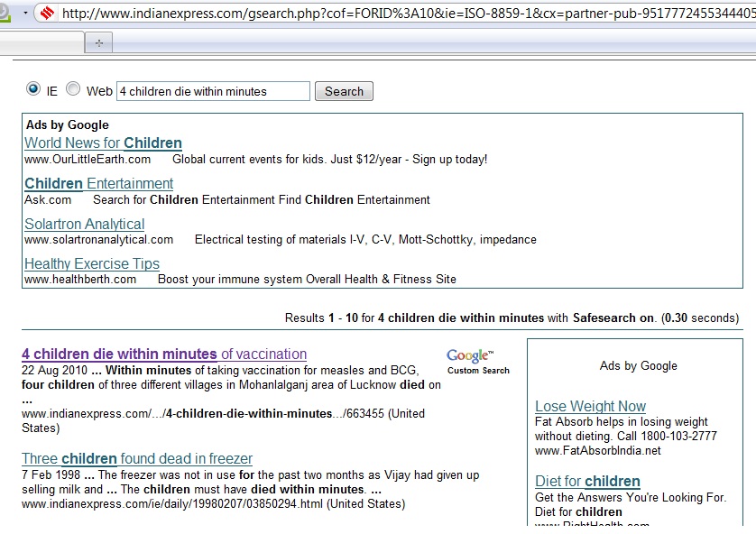Click the Search button
This screenshot has width=756, height=534.
click(344, 91)
